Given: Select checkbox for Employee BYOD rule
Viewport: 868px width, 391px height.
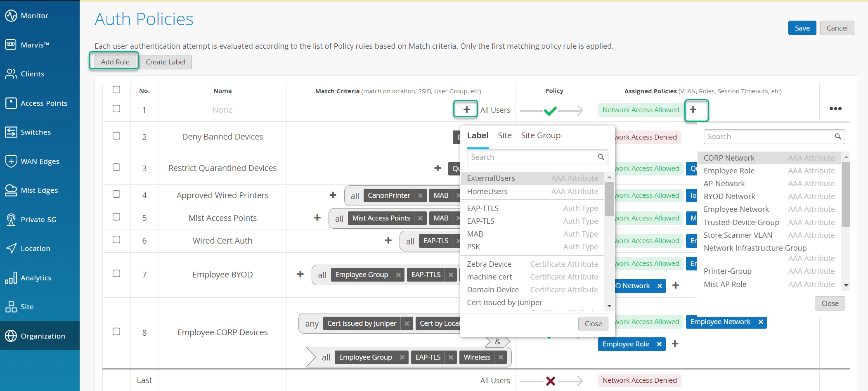Looking at the screenshot, I should coord(116,274).
